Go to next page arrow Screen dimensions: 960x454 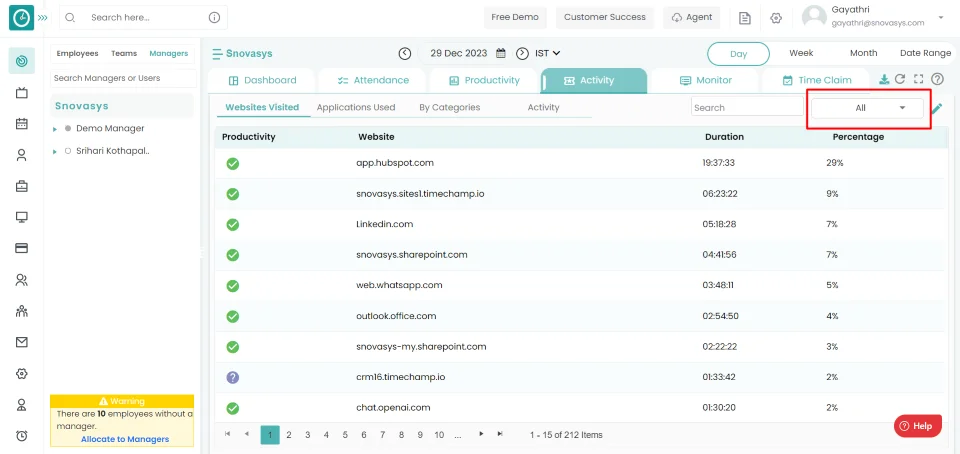(481, 434)
